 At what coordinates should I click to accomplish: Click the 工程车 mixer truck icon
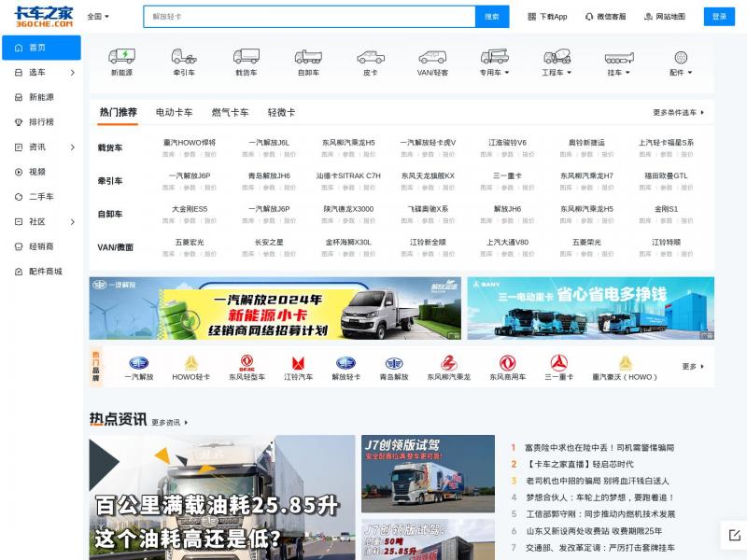pyautogui.click(x=557, y=57)
